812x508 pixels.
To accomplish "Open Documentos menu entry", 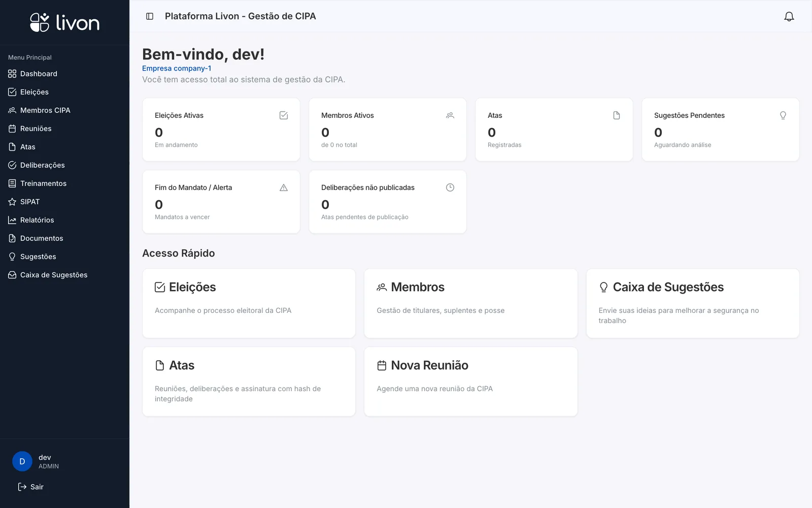I will (64, 238).
